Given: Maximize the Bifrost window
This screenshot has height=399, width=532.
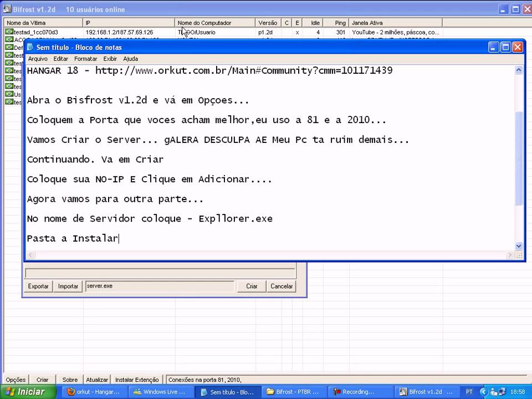Looking at the screenshot, I should 516,9.
